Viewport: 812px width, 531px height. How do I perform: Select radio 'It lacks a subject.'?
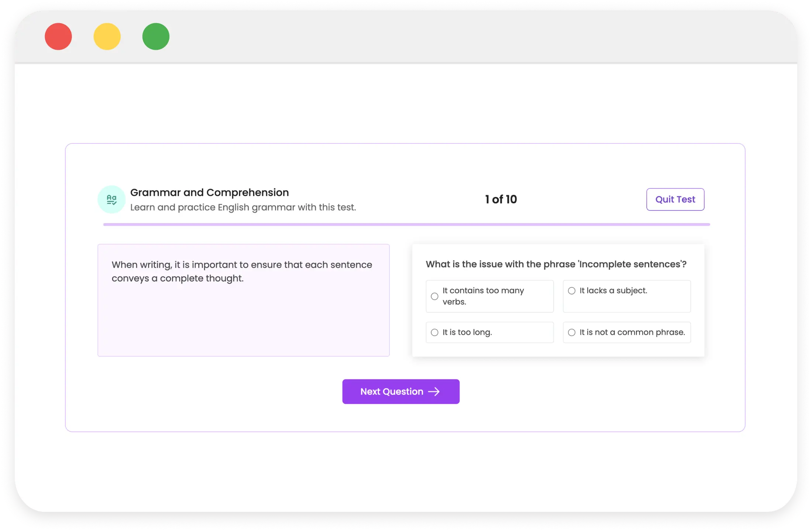(571, 291)
